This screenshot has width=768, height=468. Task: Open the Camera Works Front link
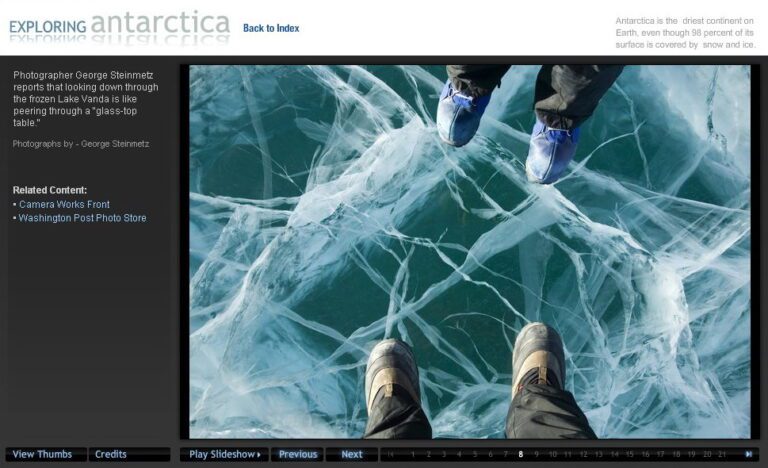coord(64,204)
